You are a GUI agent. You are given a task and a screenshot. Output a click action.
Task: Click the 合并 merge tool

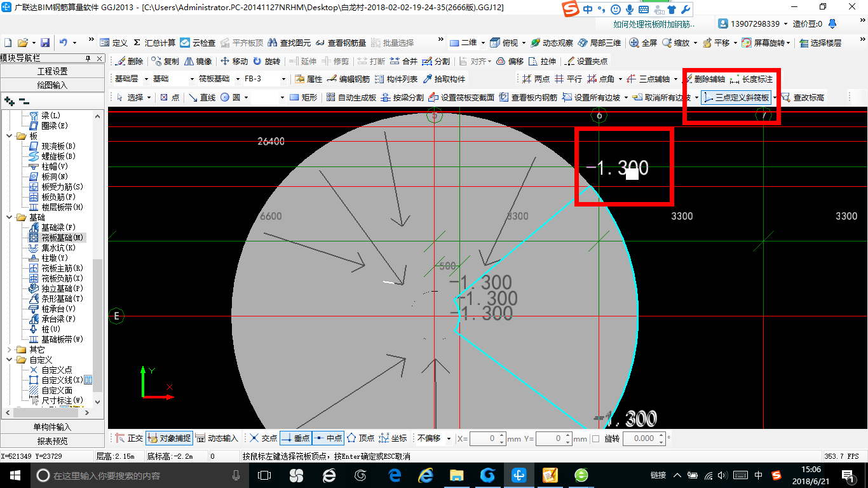[403, 62]
